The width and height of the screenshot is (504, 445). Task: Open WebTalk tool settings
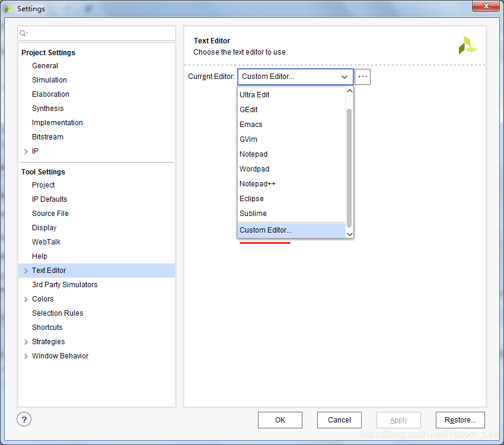click(46, 242)
